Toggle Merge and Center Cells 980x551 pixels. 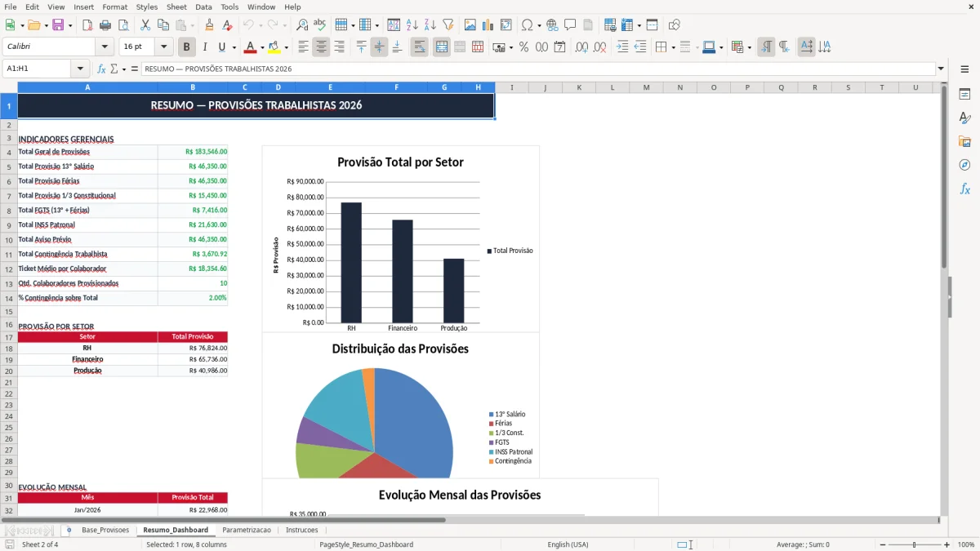[x=441, y=47]
